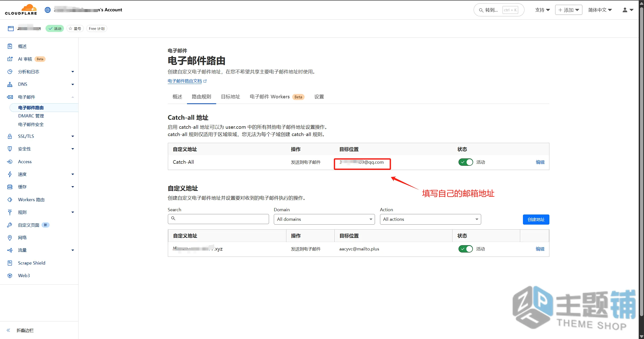Open the All actions dropdown
Image resolution: width=644 pixels, height=339 pixels.
coord(430,219)
